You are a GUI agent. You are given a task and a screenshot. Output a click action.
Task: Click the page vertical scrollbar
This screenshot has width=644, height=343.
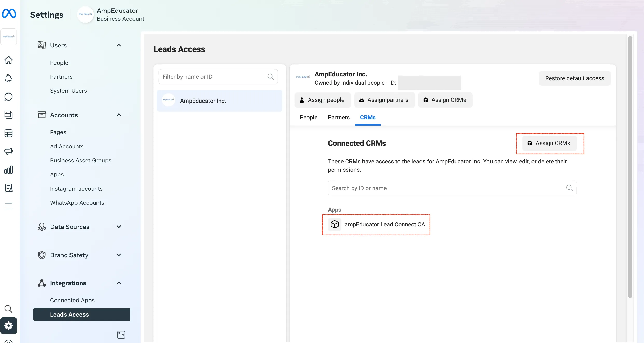630,167
